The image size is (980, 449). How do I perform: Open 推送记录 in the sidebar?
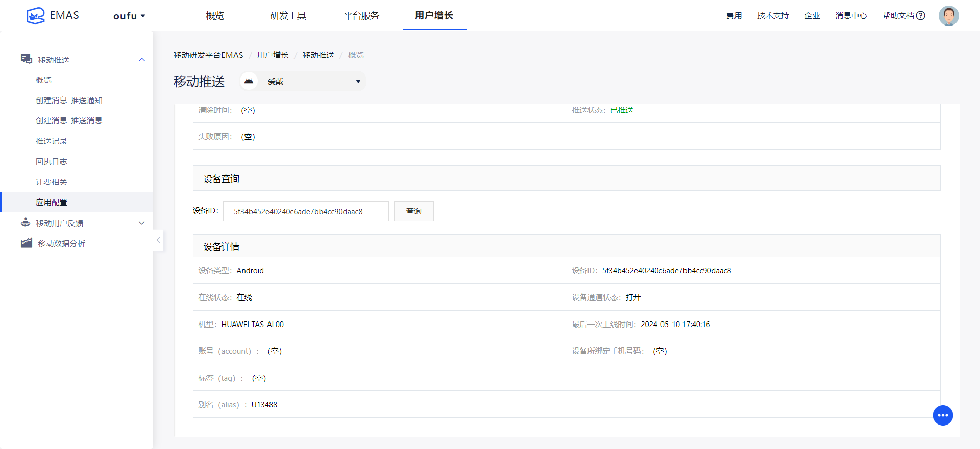(52, 141)
